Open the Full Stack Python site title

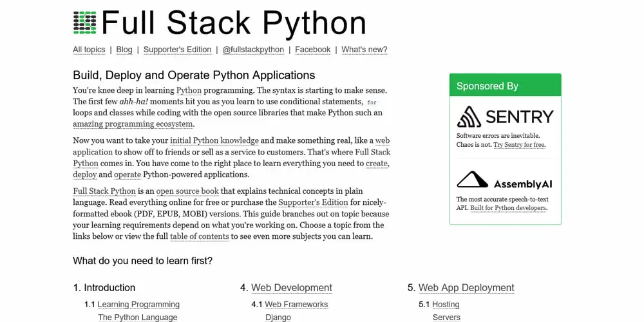pyautogui.click(x=233, y=23)
